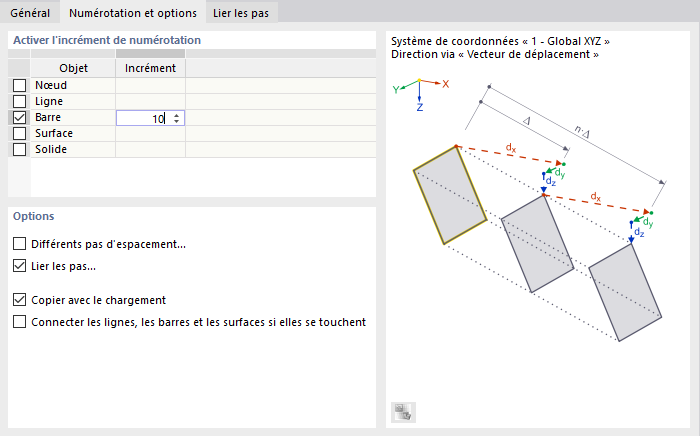Switch to the Général tab
Screen dimensions: 700x436
(30, 13)
